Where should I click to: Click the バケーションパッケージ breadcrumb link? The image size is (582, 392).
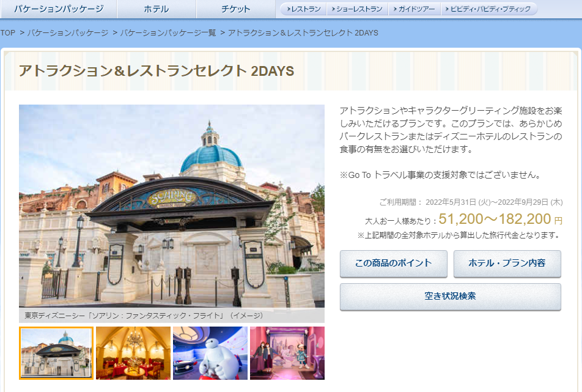tap(68, 32)
